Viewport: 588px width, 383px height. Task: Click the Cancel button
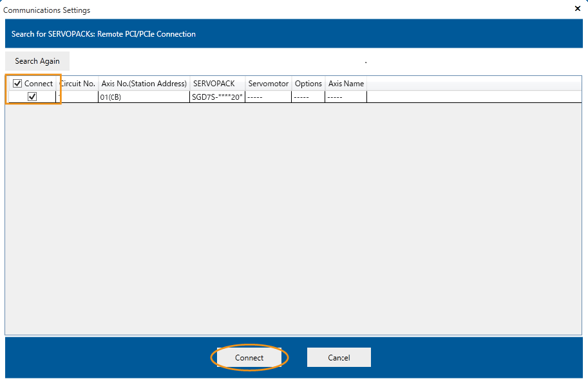(339, 357)
